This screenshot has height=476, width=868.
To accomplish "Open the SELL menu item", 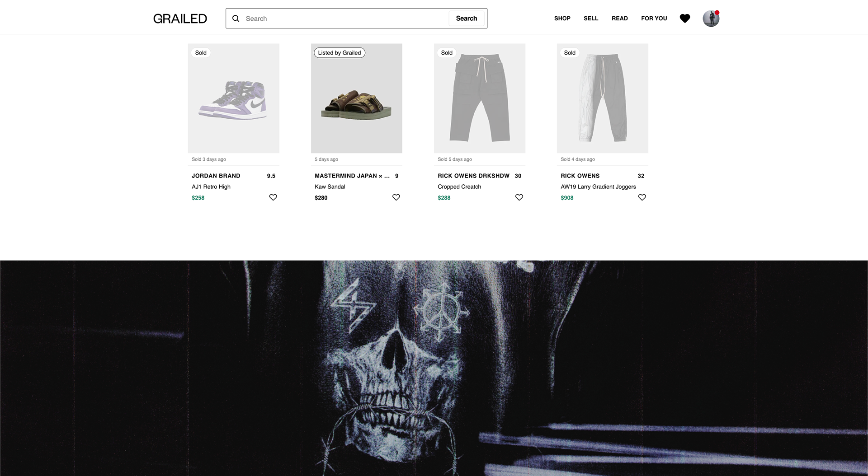I will pos(591,19).
